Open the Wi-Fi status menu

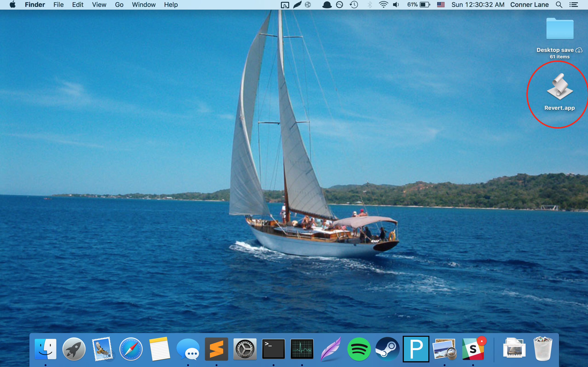point(383,5)
